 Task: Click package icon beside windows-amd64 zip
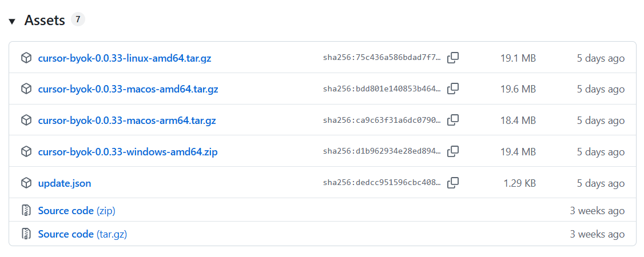pyautogui.click(x=26, y=152)
